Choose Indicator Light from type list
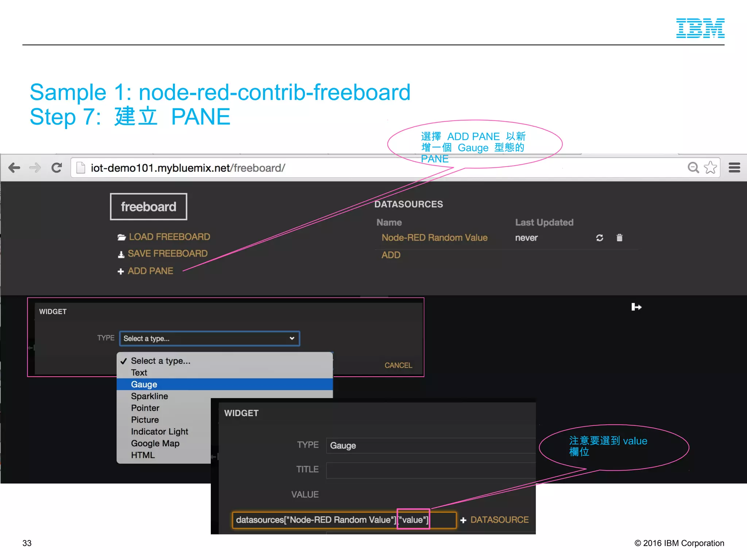The height and width of the screenshot is (560, 747). click(x=164, y=432)
